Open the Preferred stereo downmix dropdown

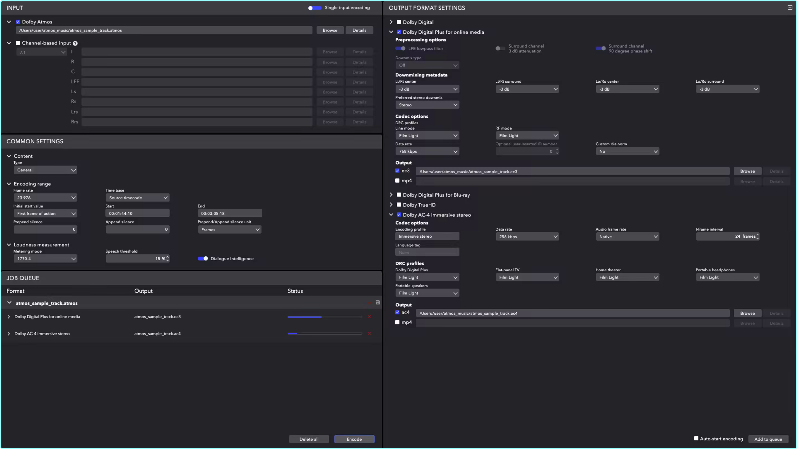[427, 105]
